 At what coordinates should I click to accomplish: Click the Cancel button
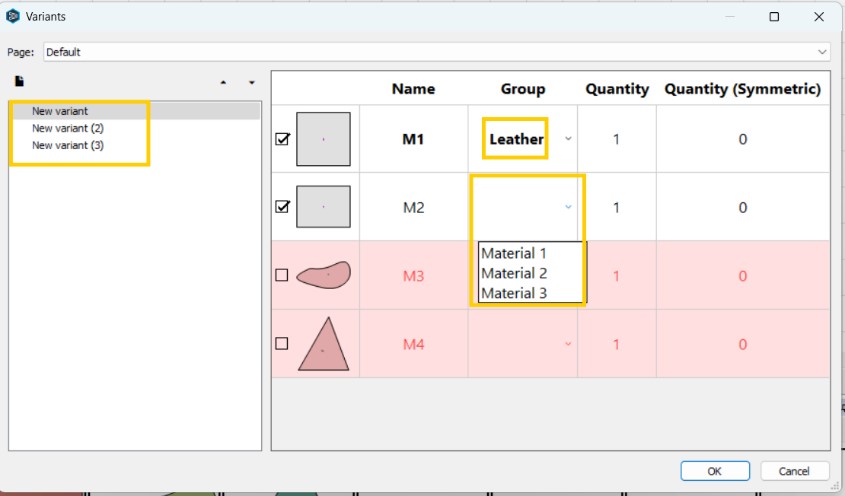point(794,471)
